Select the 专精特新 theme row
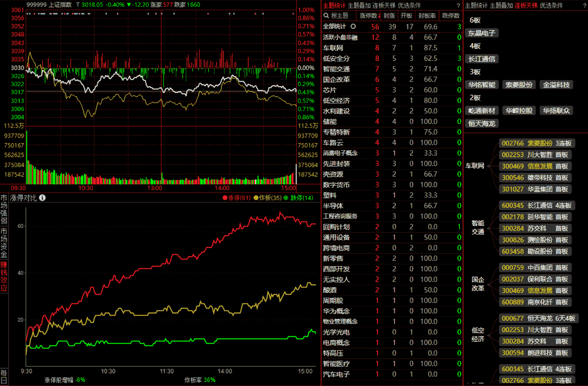 pos(392,132)
